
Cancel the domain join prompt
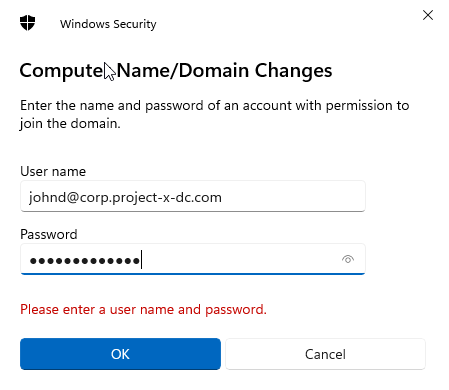click(325, 354)
